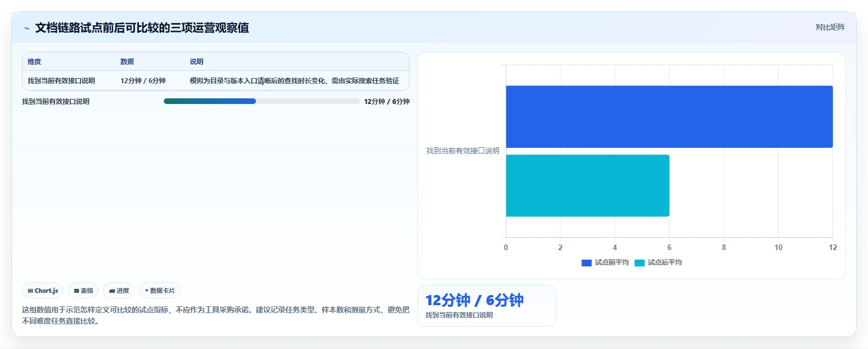Click the chart y-axis label 找到当前有效接口说明
868x349 pixels.
point(463,151)
